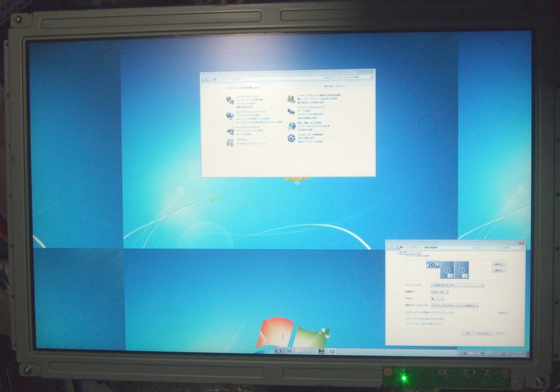Click the Display breadcrumb in the address bar
The height and width of the screenshot is (392, 560).
click(413, 248)
